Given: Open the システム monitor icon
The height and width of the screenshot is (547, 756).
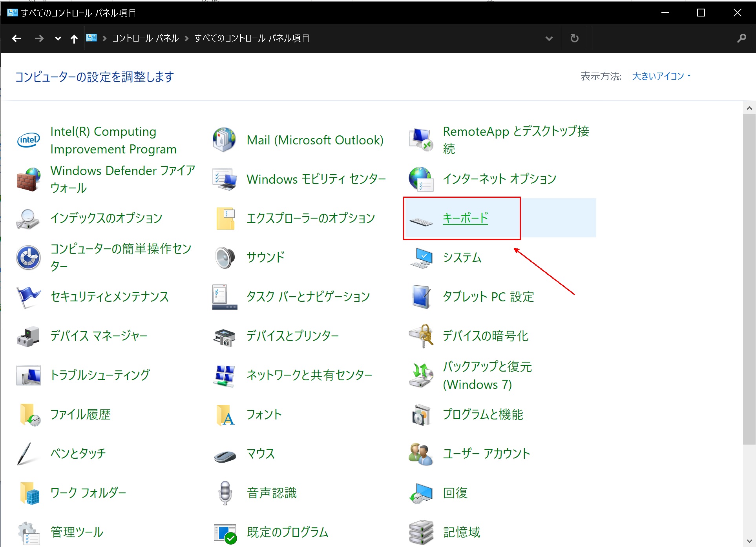Looking at the screenshot, I should [x=421, y=258].
